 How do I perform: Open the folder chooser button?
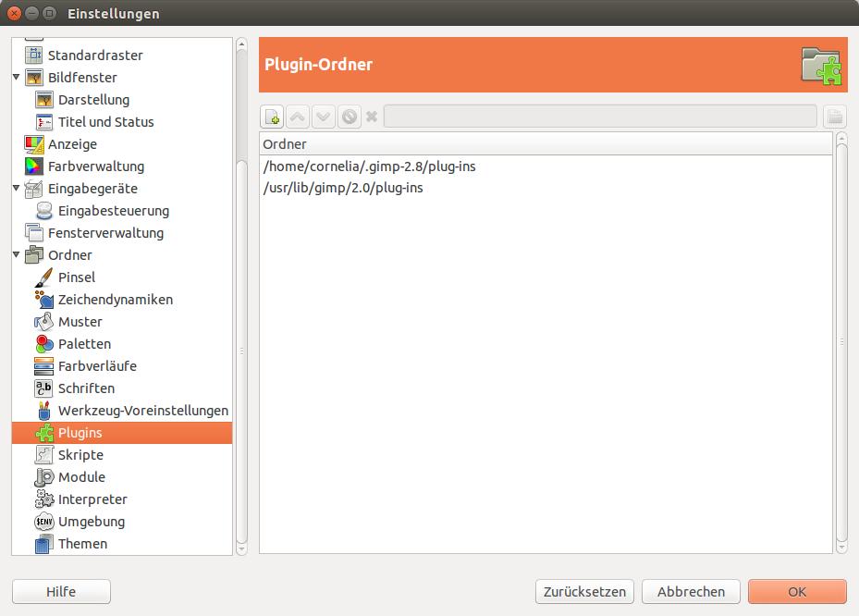pyautogui.click(x=835, y=117)
